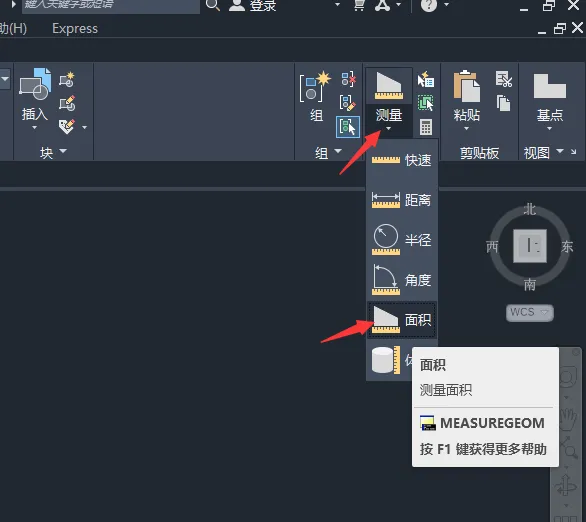Open the WCS coordinate system dropdown
The height and width of the screenshot is (522, 586).
(x=530, y=312)
